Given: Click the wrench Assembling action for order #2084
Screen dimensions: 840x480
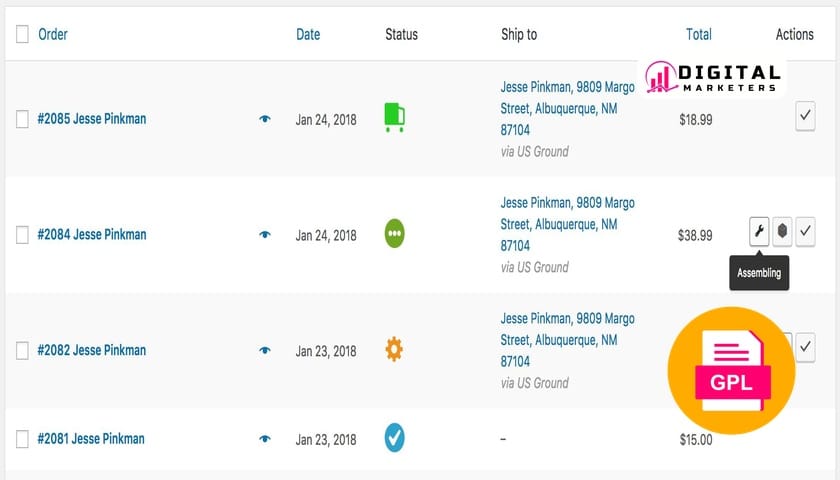Looking at the screenshot, I should 759,231.
